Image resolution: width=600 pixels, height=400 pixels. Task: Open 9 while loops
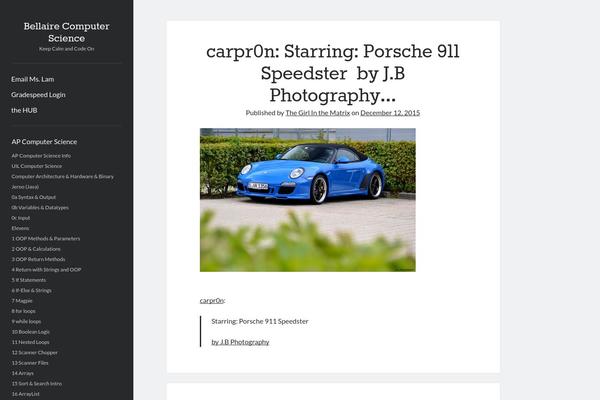click(26, 321)
